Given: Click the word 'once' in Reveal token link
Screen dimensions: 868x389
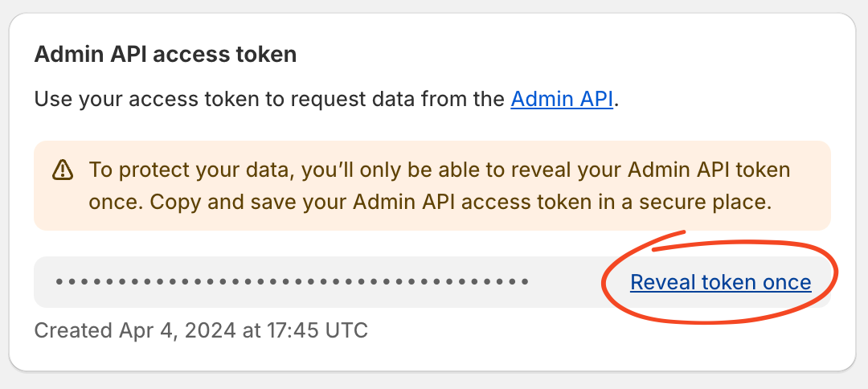Looking at the screenshot, I should click(x=787, y=283).
